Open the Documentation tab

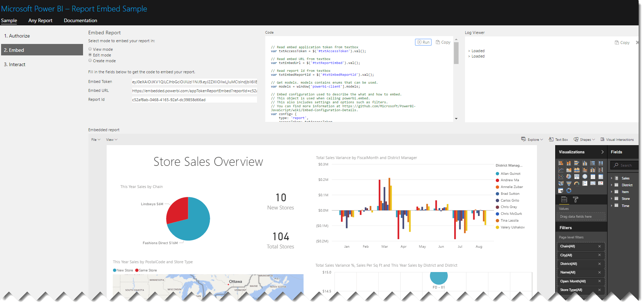pos(81,20)
